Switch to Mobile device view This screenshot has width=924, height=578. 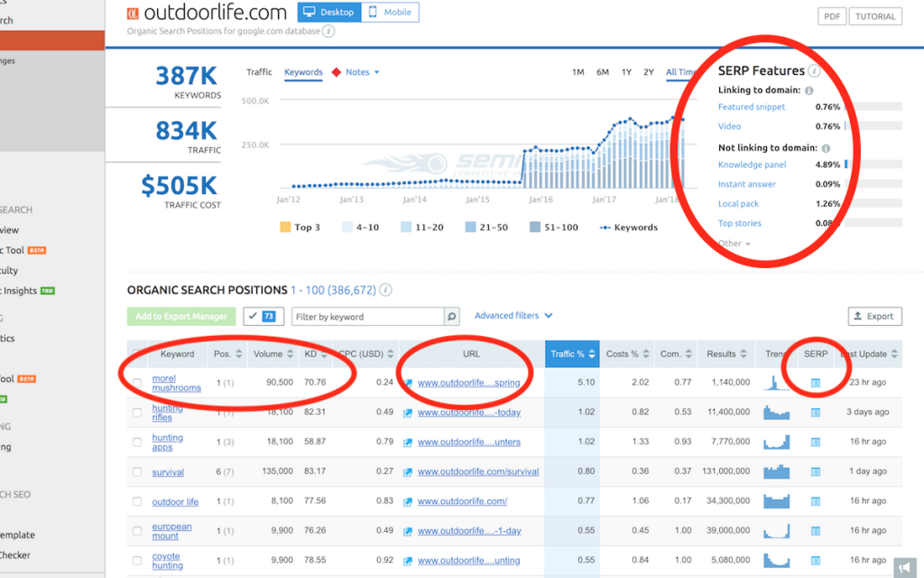coord(390,12)
